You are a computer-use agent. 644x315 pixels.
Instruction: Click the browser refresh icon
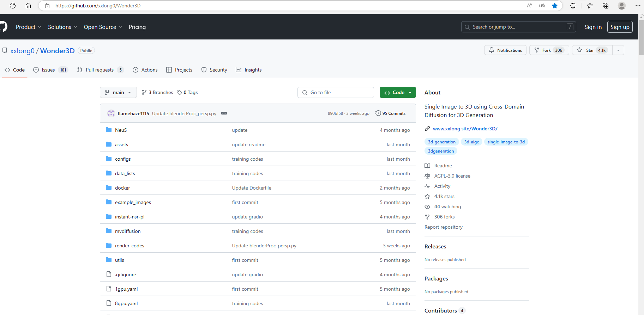coord(13,6)
